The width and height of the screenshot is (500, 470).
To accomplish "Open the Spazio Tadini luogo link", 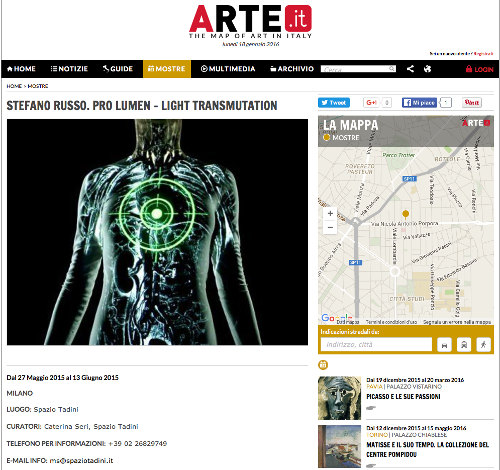I will click(56, 409).
